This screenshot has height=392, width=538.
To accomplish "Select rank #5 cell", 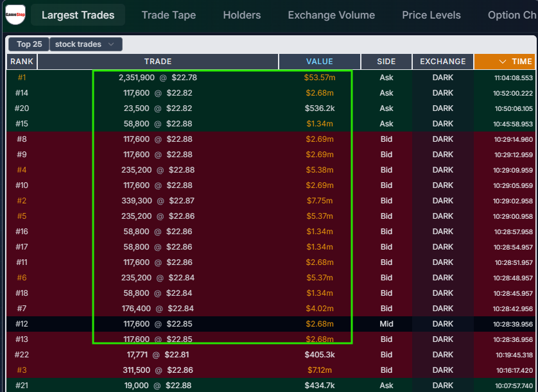I will [x=22, y=216].
